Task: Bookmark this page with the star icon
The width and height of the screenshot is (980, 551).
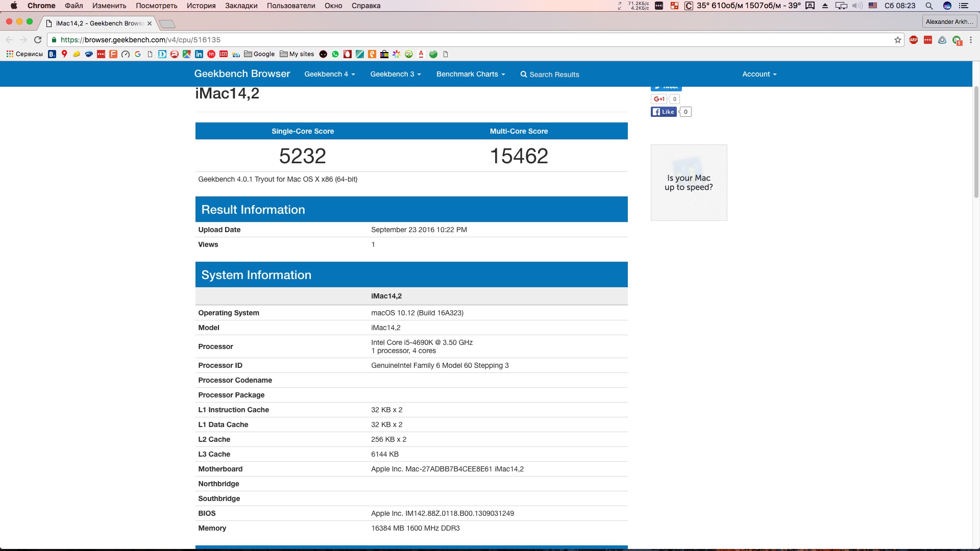Action: click(x=897, y=40)
